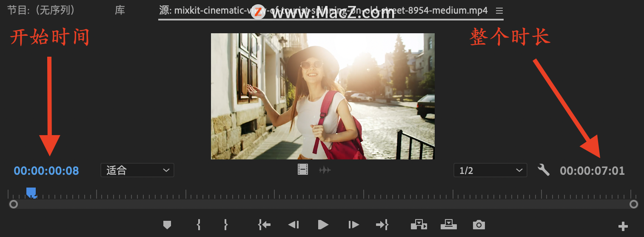Click the blue playhead on the time ruler
The width and height of the screenshot is (644, 237).
(31, 193)
